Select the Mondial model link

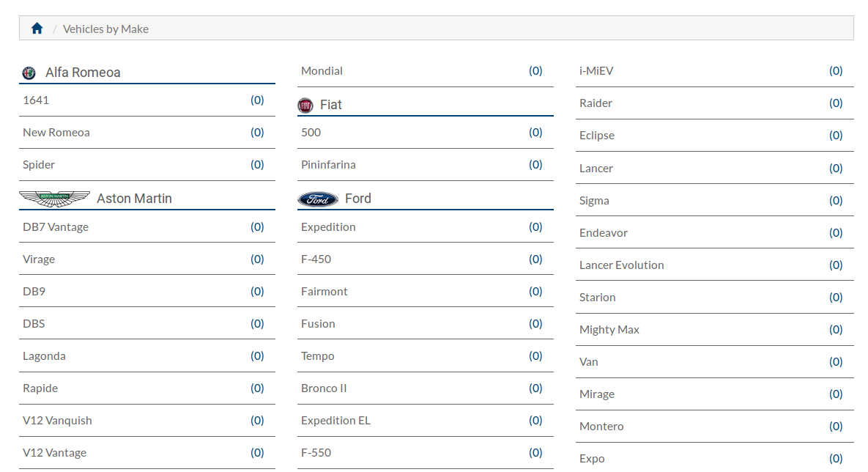click(x=322, y=71)
